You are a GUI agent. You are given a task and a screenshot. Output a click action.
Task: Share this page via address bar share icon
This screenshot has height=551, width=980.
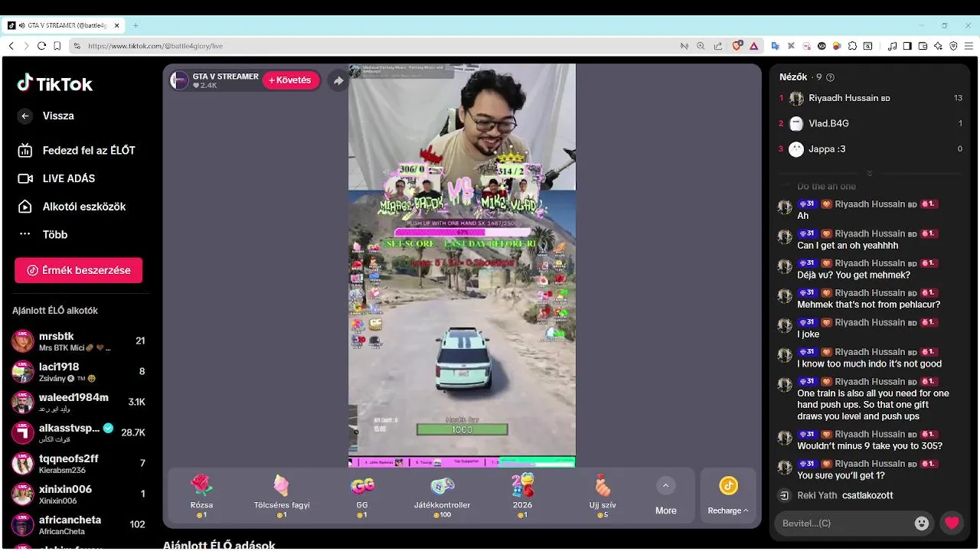717,46
